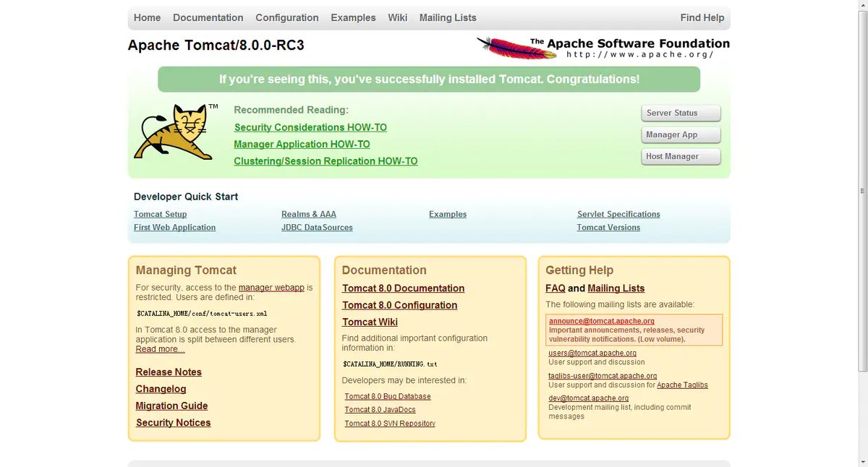Open the Tomcat Wiki link
The image size is (868, 467).
pos(370,322)
